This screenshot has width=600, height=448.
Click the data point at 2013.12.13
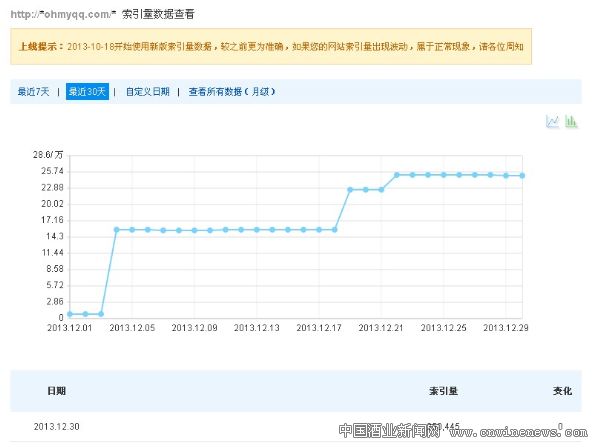(257, 229)
